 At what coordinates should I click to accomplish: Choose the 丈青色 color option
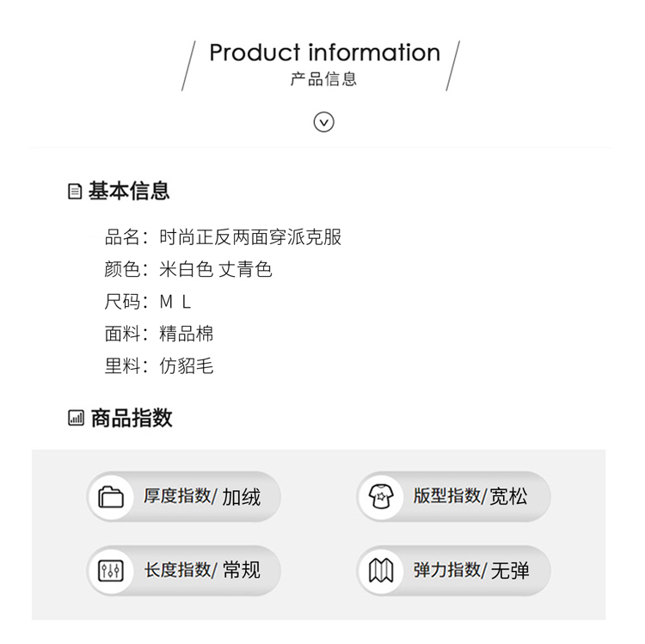[x=246, y=269]
